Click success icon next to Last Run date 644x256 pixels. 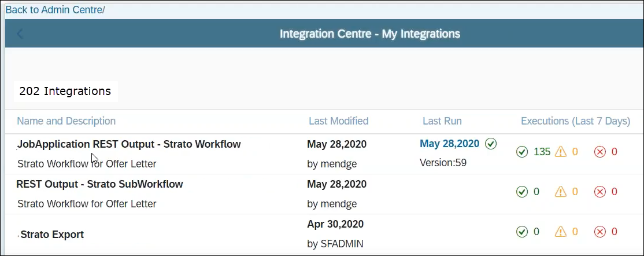coord(491,144)
